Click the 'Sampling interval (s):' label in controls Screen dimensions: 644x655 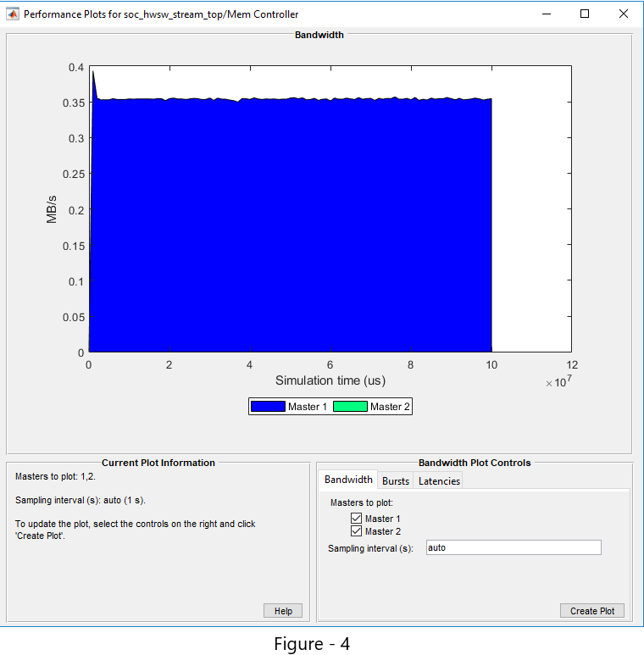point(370,548)
